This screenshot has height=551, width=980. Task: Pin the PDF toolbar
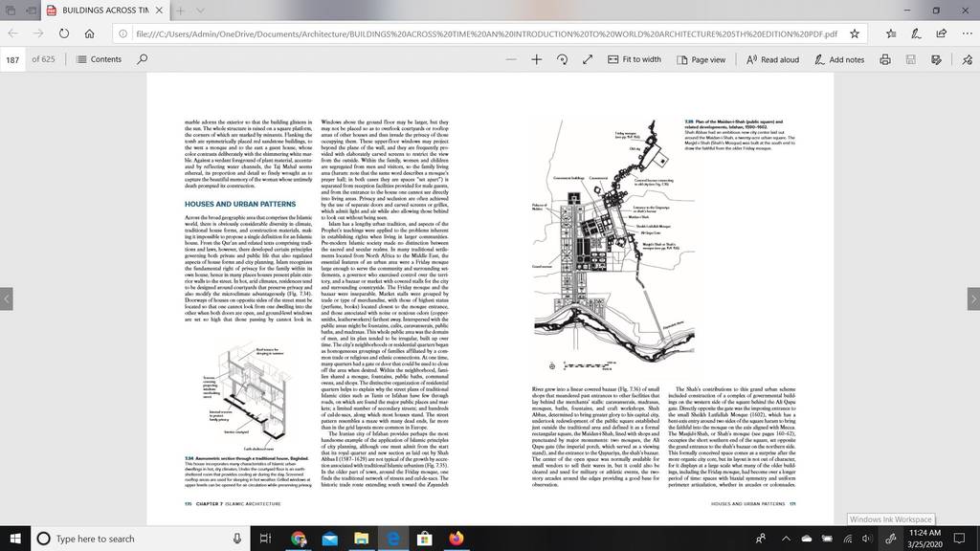[967, 59]
